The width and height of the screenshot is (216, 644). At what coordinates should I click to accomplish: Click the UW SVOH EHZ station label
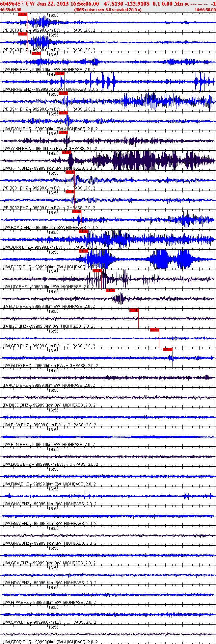[x=17, y=129]
